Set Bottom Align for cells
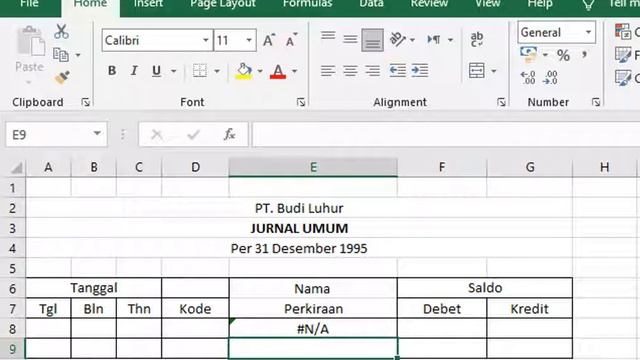The height and width of the screenshot is (360, 640). tap(372, 40)
